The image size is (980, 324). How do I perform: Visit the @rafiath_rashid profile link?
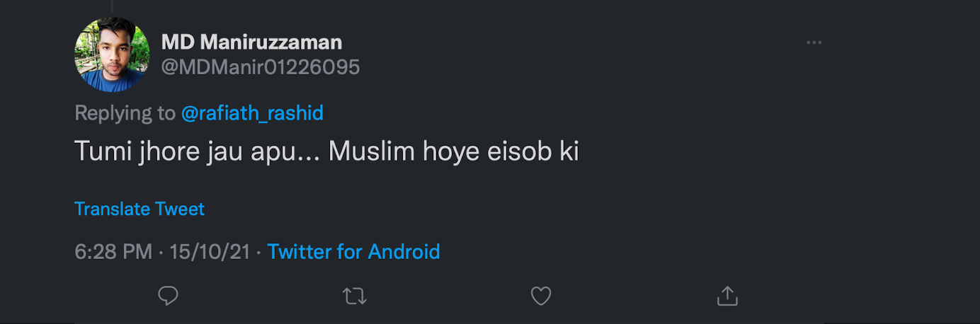252,112
